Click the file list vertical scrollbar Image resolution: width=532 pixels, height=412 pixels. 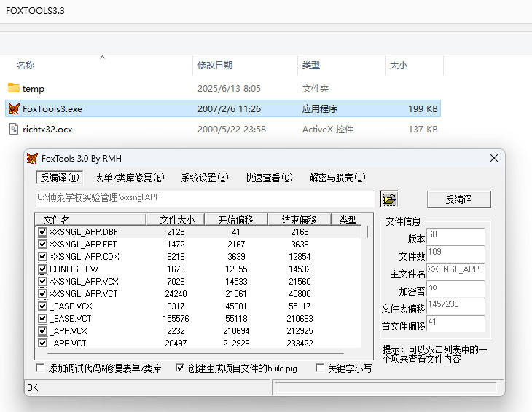[367, 291]
